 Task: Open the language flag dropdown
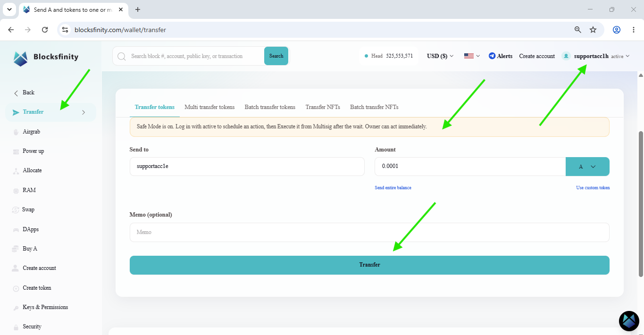472,56
